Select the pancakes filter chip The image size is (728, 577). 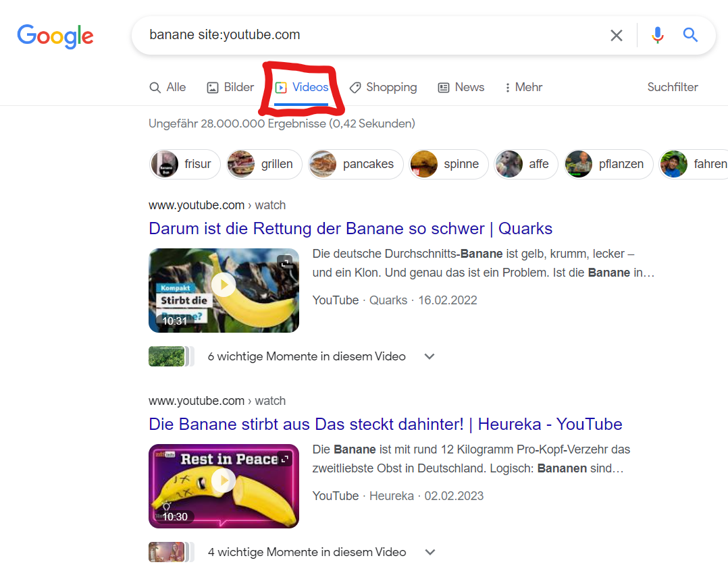click(356, 164)
